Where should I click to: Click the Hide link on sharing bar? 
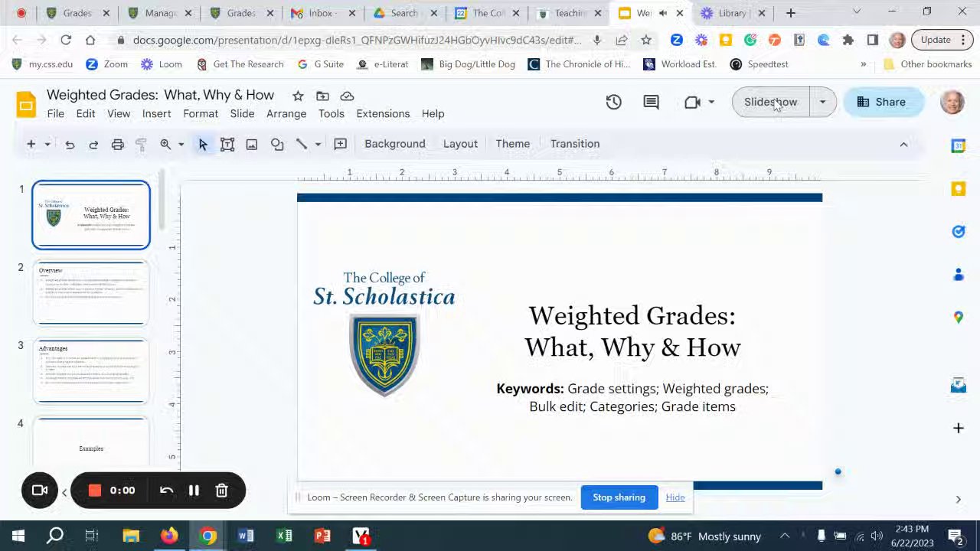(675, 497)
